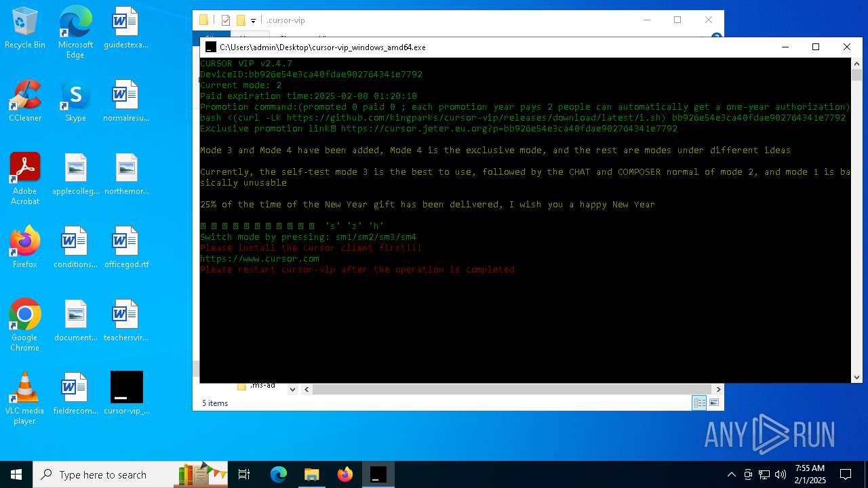
Task: Click the console window's system menu icon
Action: 211,47
